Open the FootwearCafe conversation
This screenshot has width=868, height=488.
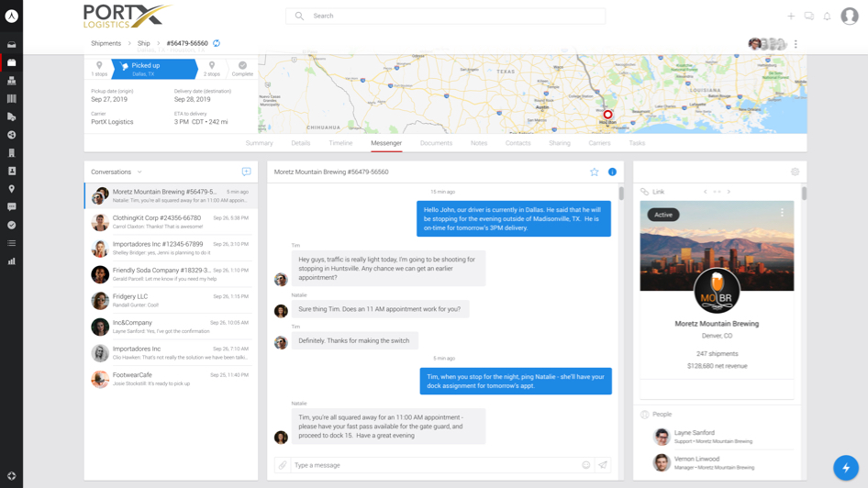(171, 379)
